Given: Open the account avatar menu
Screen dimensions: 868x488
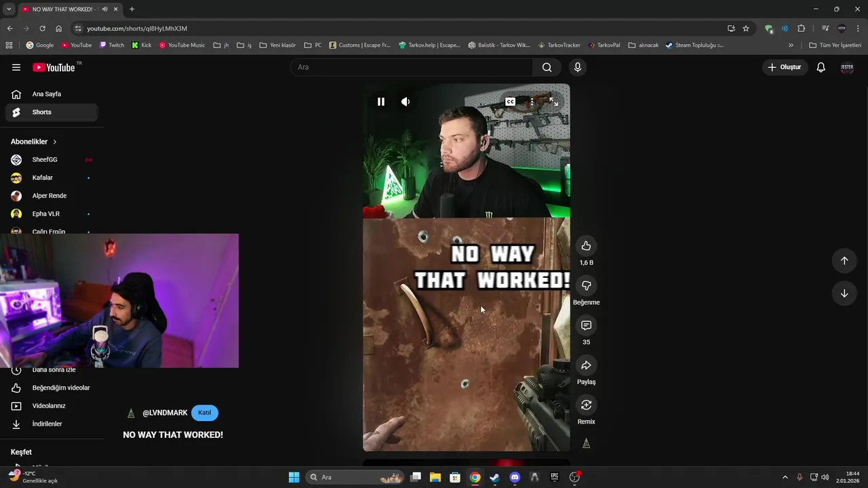Looking at the screenshot, I should (847, 67).
